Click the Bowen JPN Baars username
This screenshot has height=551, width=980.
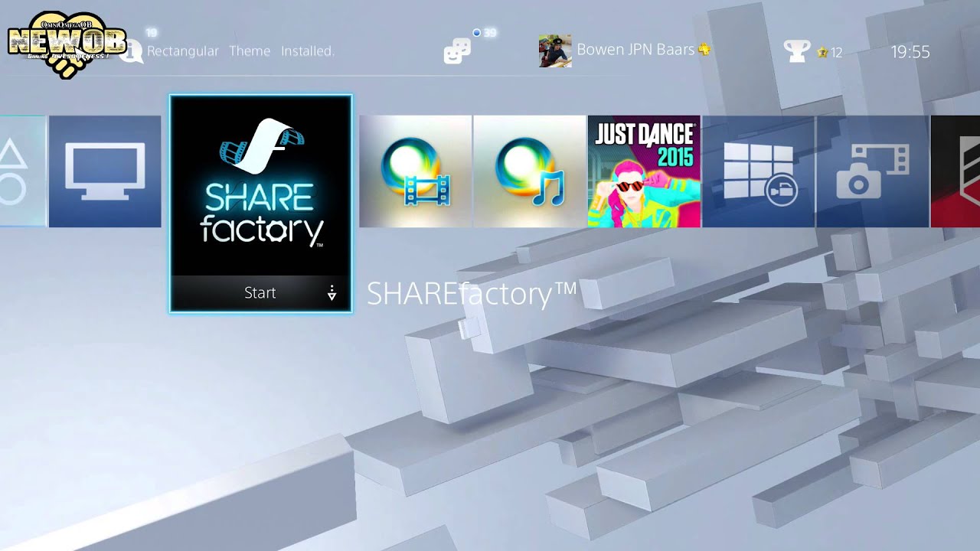tap(635, 50)
